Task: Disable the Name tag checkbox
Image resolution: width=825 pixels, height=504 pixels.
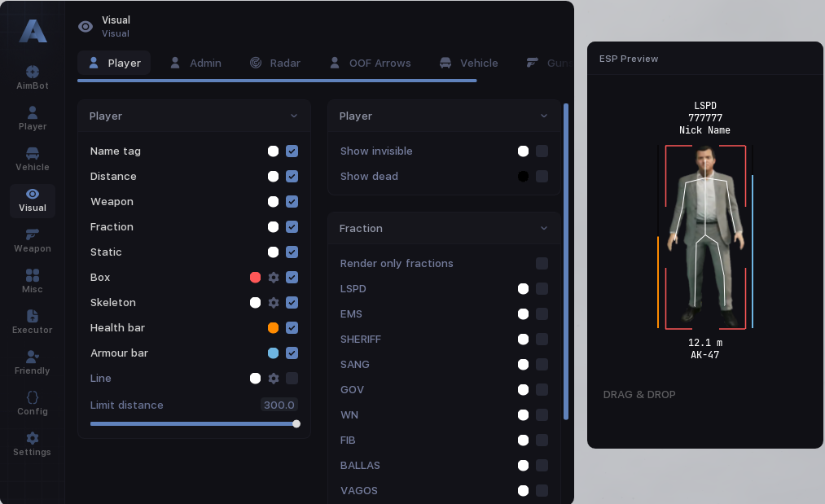Action: pos(292,151)
